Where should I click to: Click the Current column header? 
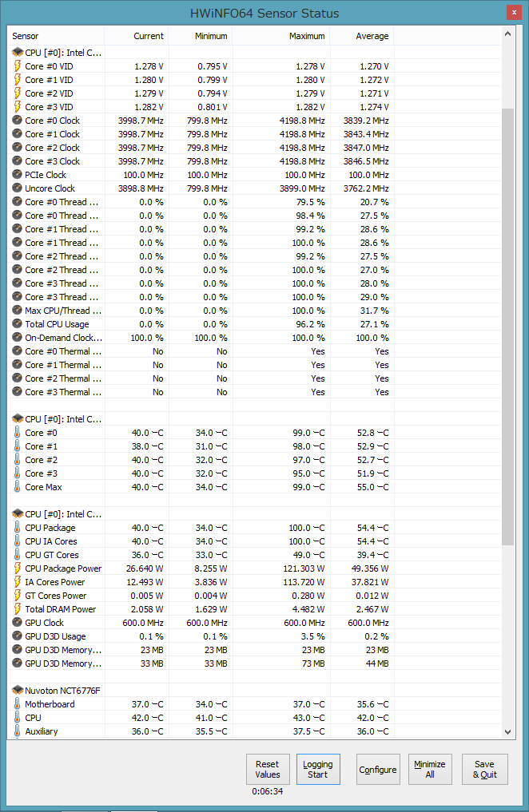point(137,36)
